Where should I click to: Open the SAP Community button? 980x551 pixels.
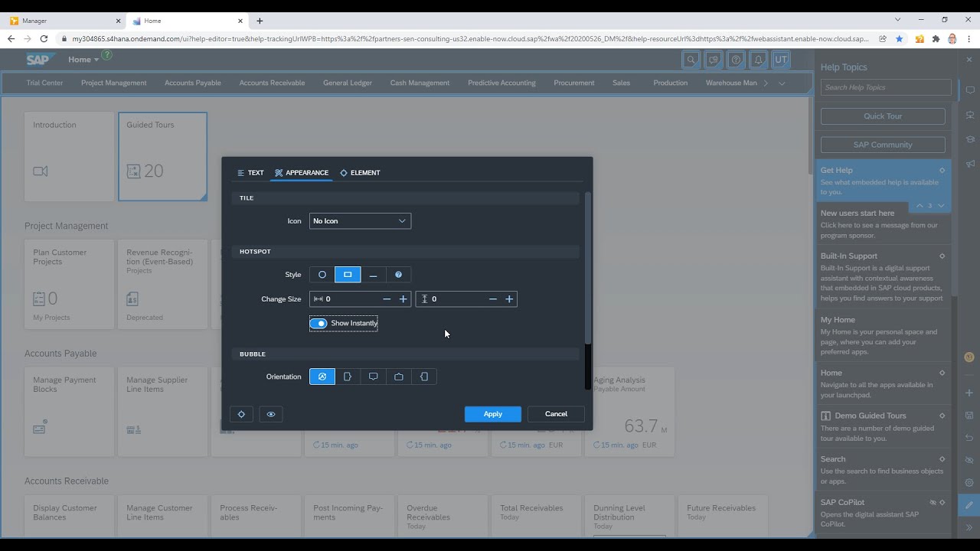tap(883, 145)
